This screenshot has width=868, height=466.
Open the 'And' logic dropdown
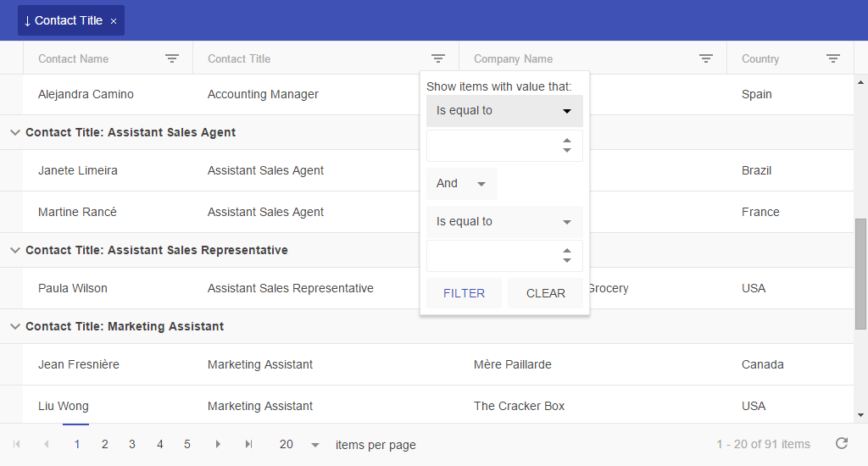[462, 184]
